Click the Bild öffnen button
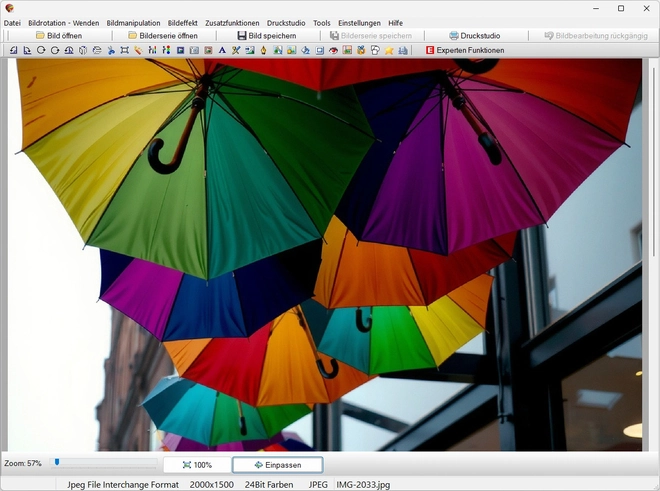This screenshot has height=491, width=660. click(58, 36)
